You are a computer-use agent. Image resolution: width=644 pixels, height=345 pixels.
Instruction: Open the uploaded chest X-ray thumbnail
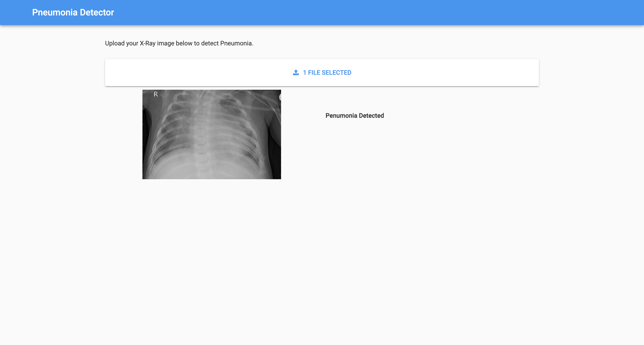[x=212, y=134]
